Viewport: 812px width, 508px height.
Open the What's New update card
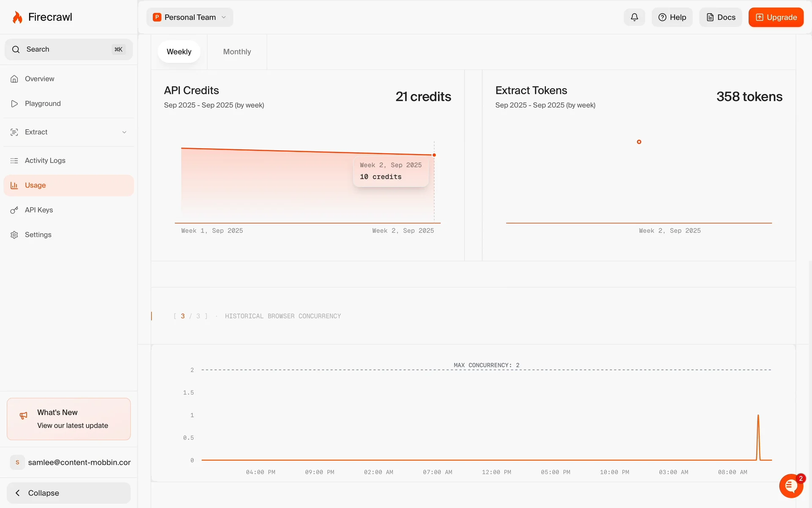pos(69,419)
